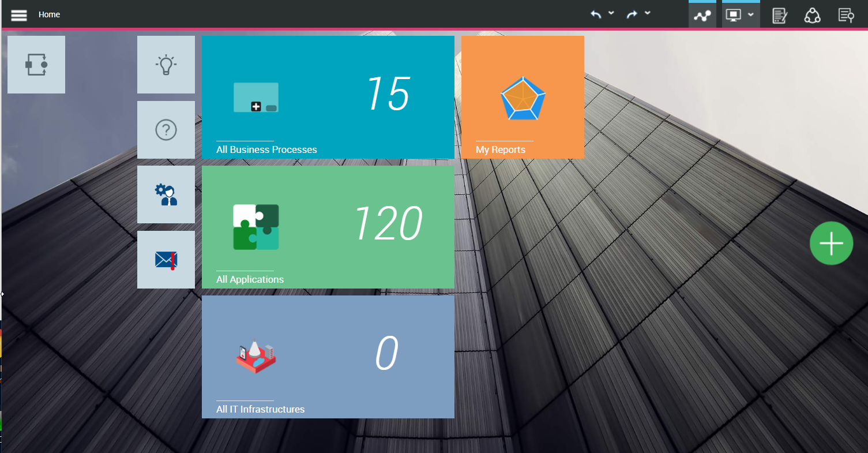
Task: Open the document search icon in toolbar
Action: tap(846, 16)
